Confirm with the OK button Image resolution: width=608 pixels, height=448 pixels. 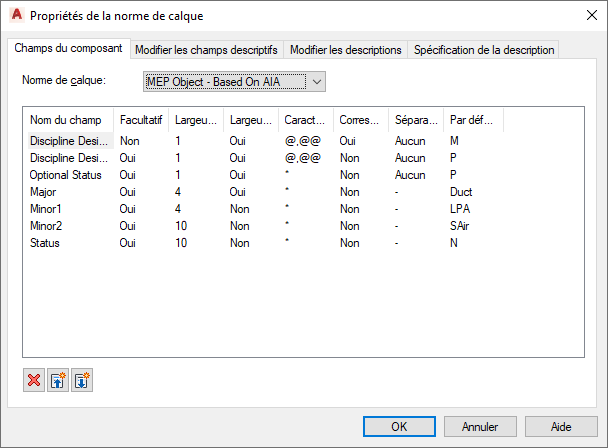[x=399, y=427]
